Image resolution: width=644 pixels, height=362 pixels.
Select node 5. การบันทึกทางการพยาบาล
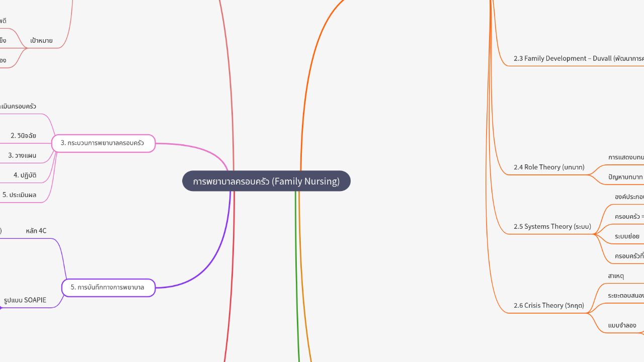point(108,288)
